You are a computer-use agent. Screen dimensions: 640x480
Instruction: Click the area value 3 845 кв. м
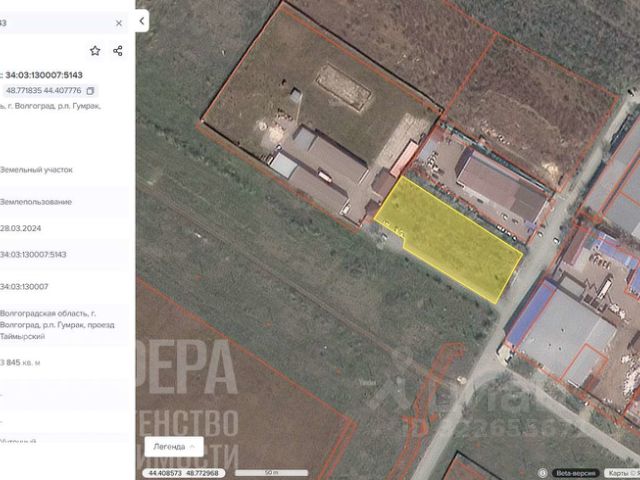(20, 363)
